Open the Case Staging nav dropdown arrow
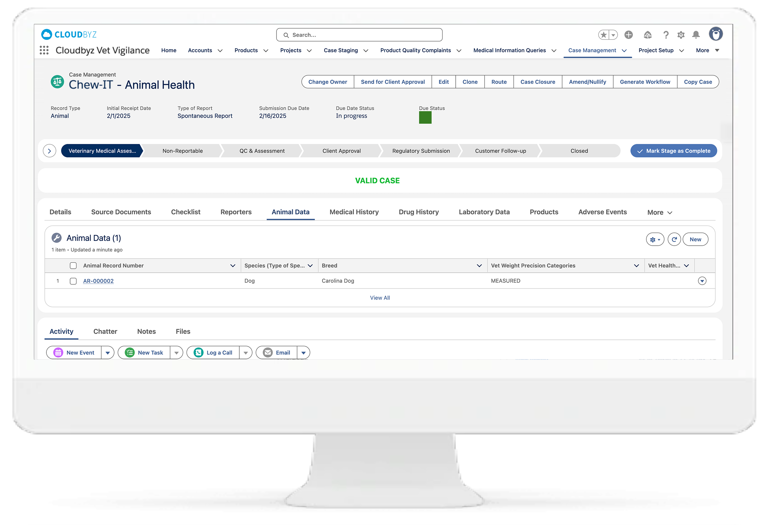The image size is (768, 532). pyautogui.click(x=366, y=51)
